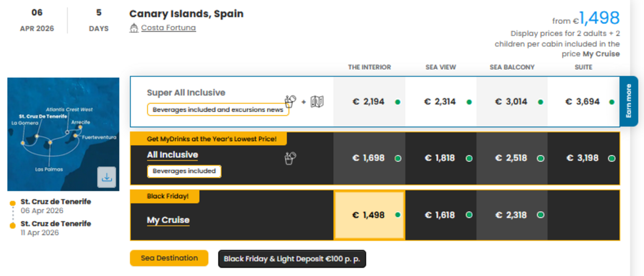Click the beverages icon in All Inclusive row
644x276 pixels.
pos(290,158)
